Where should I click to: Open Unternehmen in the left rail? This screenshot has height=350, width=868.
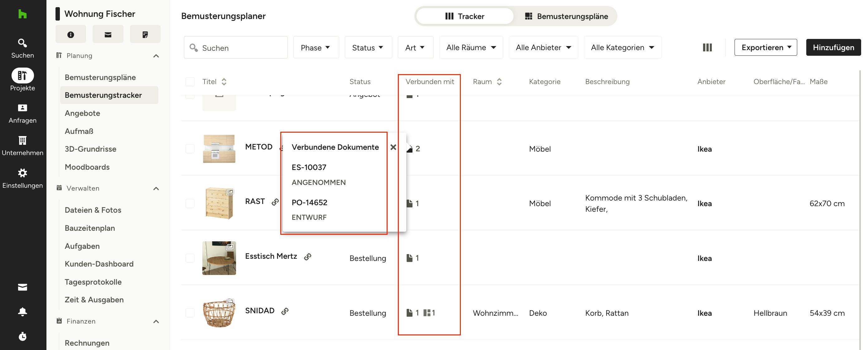click(x=22, y=146)
